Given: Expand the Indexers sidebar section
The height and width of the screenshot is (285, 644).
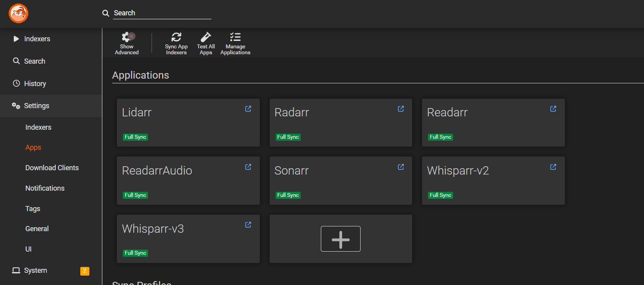Looking at the screenshot, I should (x=37, y=39).
